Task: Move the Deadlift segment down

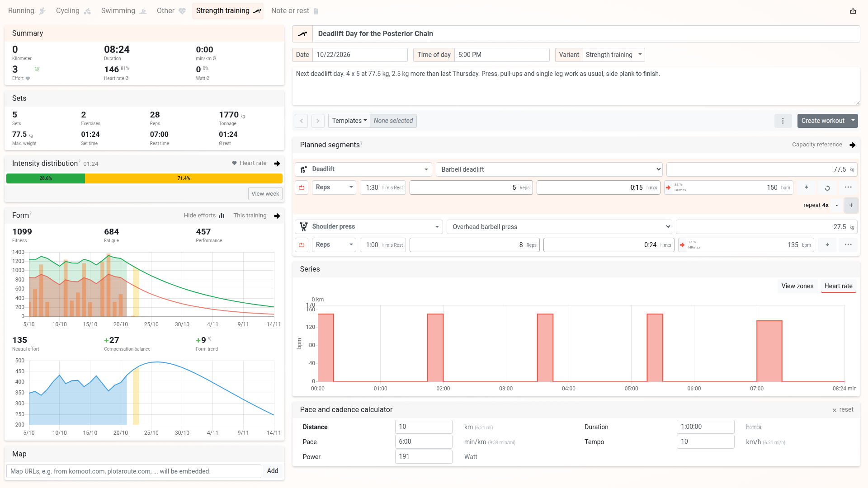Action: coord(807,188)
